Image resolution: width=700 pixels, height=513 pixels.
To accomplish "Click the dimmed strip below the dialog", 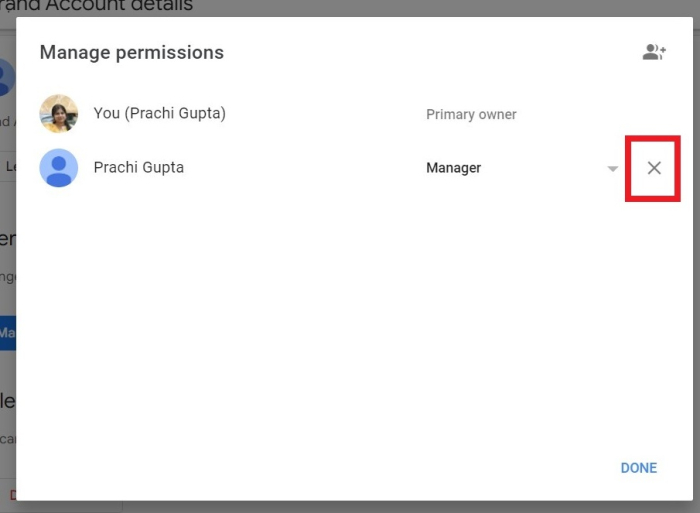I will (x=400, y=506).
